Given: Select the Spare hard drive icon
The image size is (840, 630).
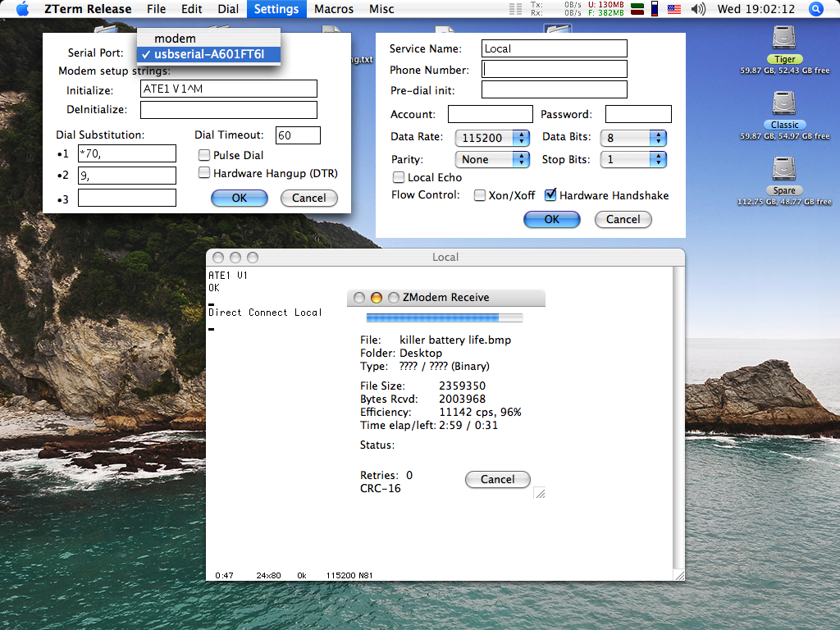Looking at the screenshot, I should 784,168.
